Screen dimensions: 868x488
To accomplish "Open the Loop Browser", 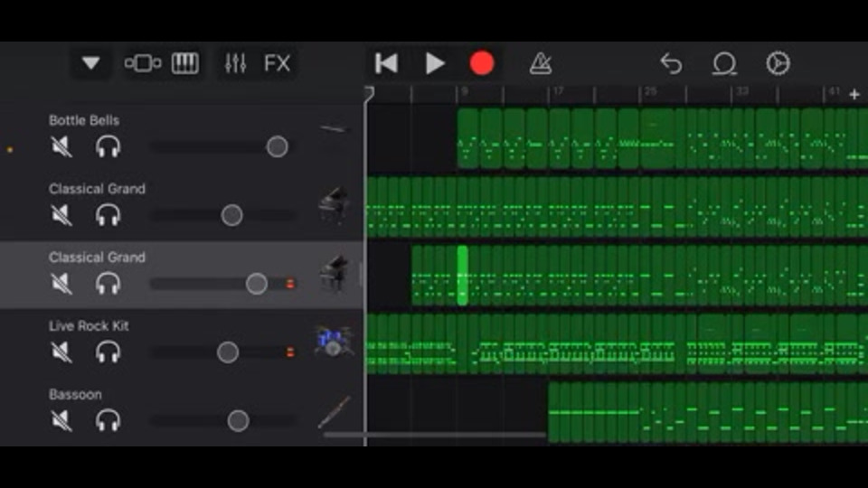I will click(x=724, y=63).
